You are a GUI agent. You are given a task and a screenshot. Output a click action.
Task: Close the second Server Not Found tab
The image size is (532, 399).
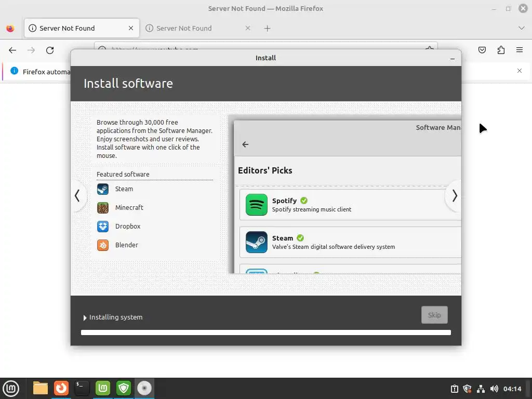248,28
